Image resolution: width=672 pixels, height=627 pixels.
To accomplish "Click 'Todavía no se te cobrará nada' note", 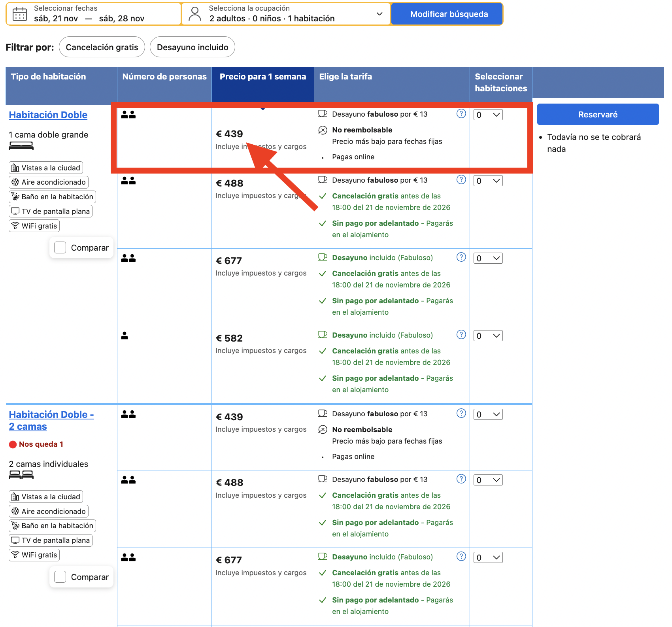I will click(x=594, y=143).
